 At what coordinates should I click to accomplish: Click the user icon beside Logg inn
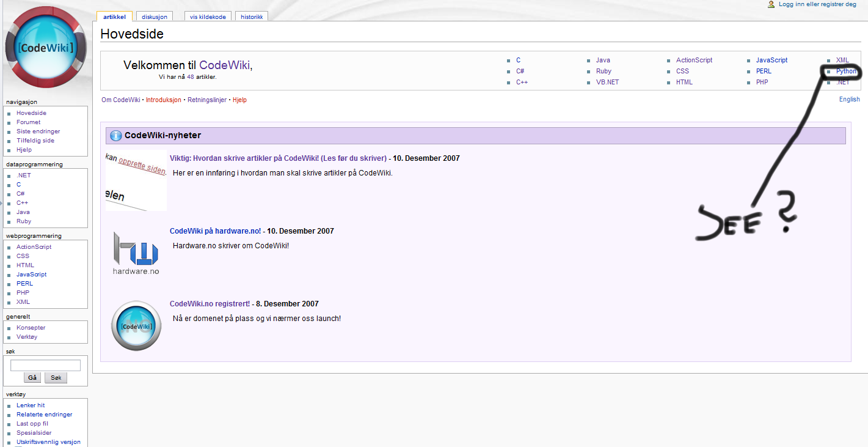(x=771, y=4)
